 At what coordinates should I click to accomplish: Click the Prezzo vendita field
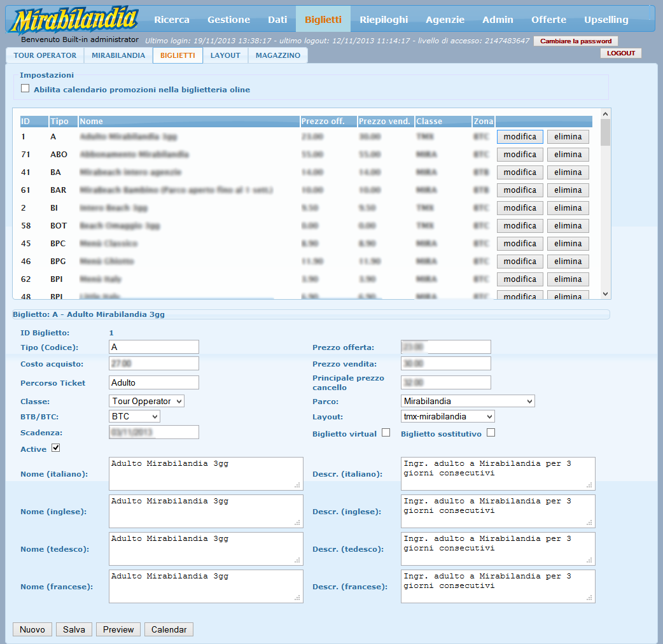[x=446, y=363]
